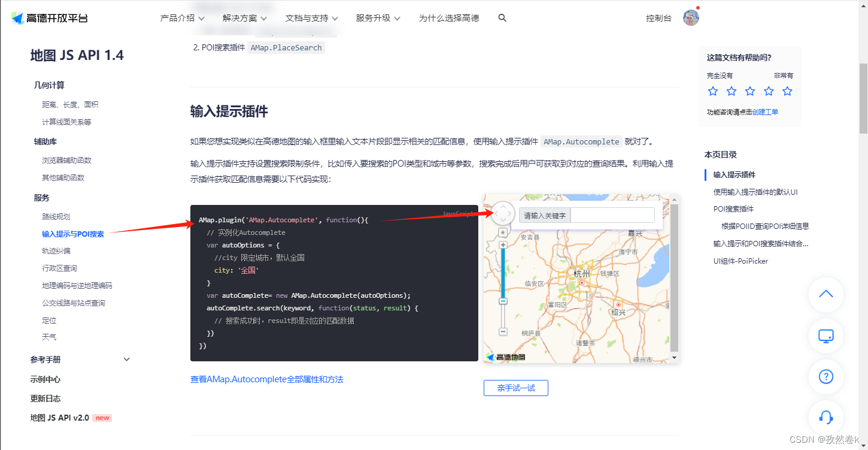The width and height of the screenshot is (868, 450).
Task: Open 地理编码与逆地理编码 in sidebar
Action: (77, 285)
